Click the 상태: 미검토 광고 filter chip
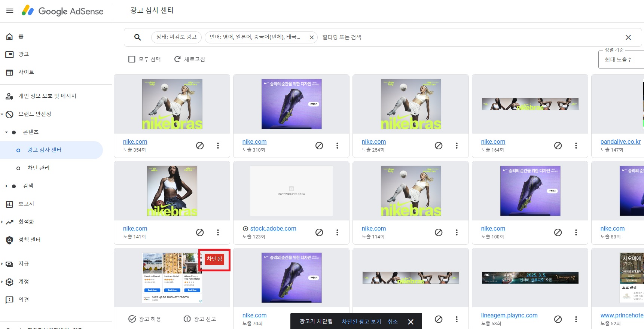Viewport: 644px width, 329px height. 176,37
